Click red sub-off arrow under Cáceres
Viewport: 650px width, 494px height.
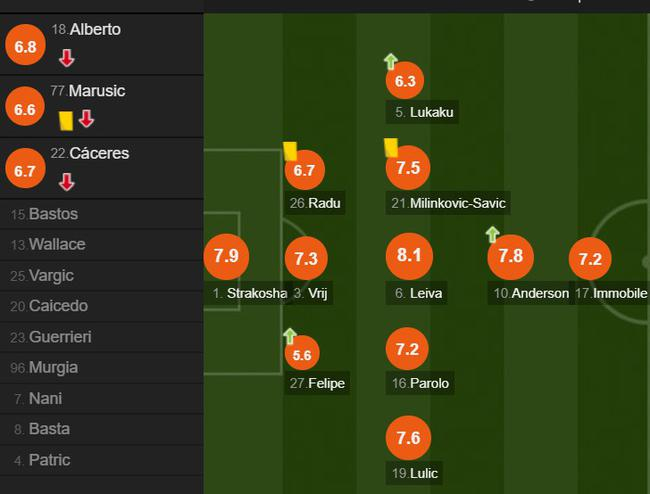click(x=66, y=182)
